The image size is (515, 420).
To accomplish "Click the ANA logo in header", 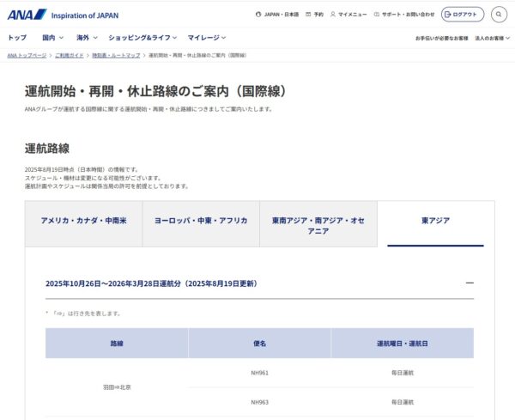I will (x=25, y=15).
